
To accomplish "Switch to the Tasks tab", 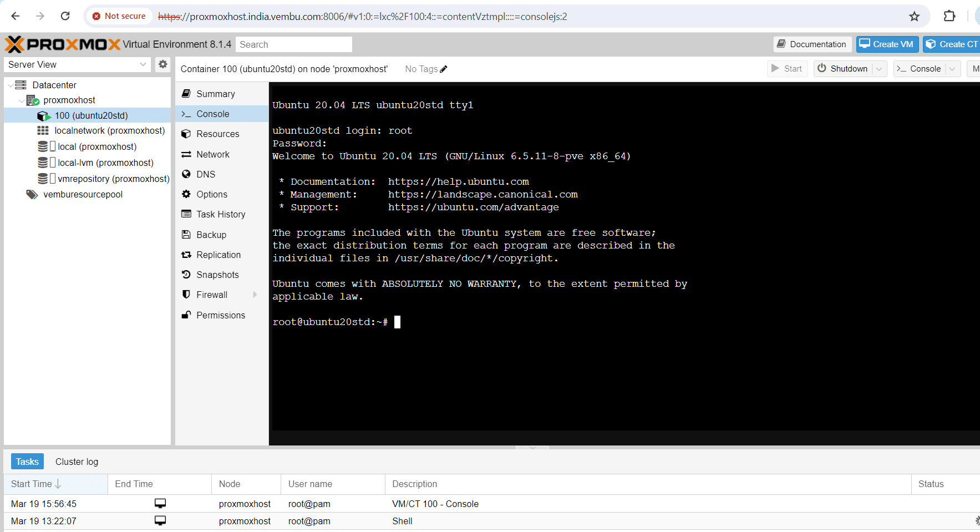I will pos(27,462).
